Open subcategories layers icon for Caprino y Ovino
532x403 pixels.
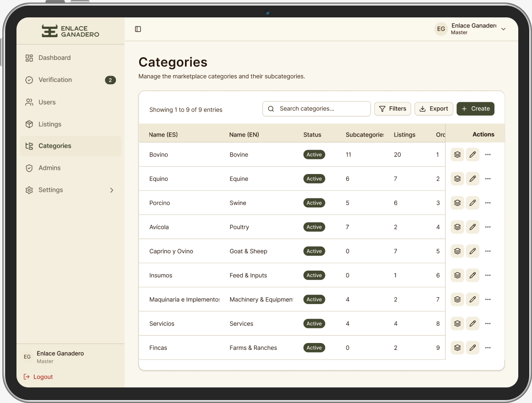click(x=457, y=251)
